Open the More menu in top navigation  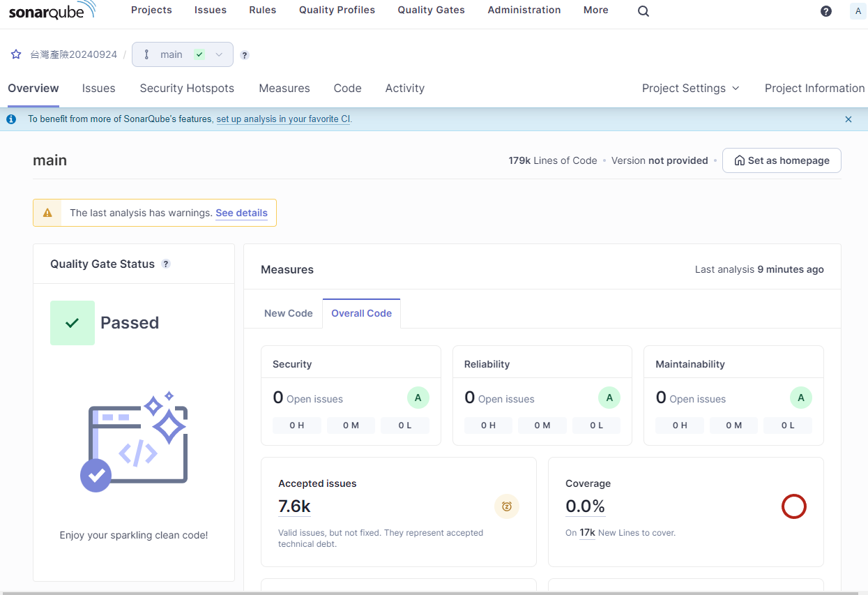coord(595,10)
